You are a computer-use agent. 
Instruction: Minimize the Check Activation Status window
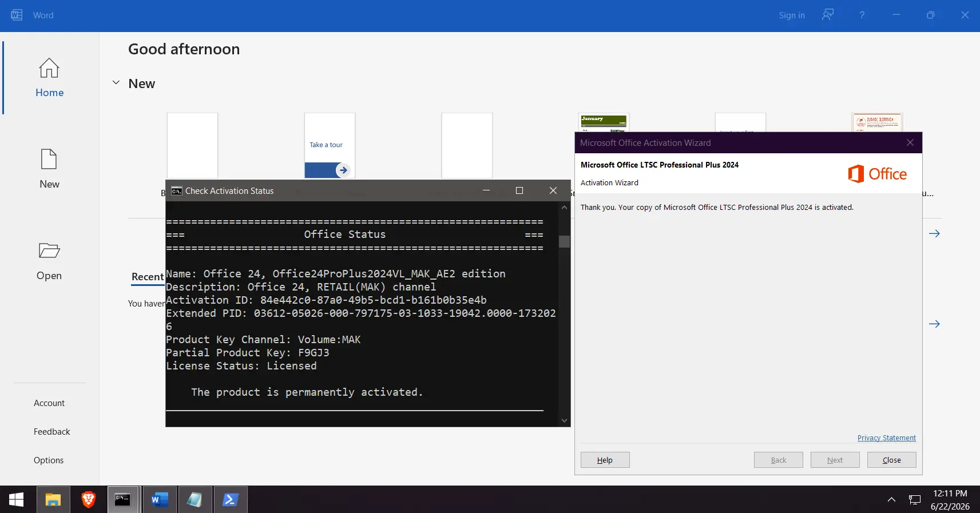(486, 190)
